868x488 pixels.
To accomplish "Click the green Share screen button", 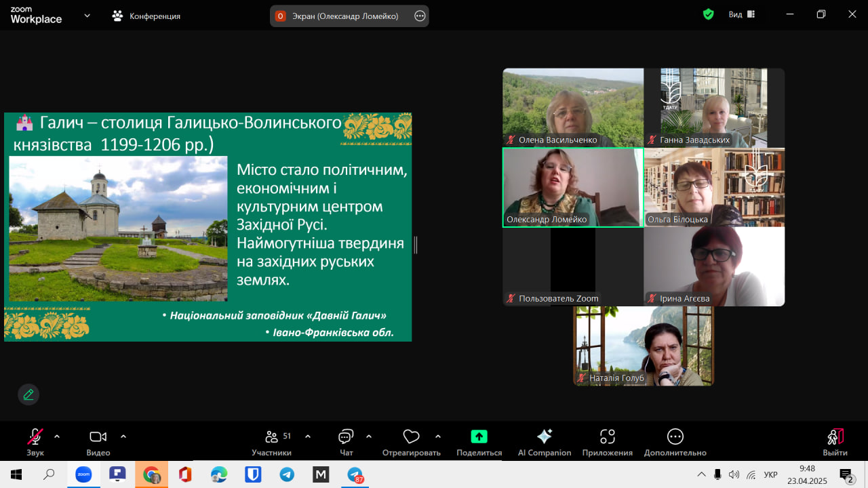I will coord(479,441).
